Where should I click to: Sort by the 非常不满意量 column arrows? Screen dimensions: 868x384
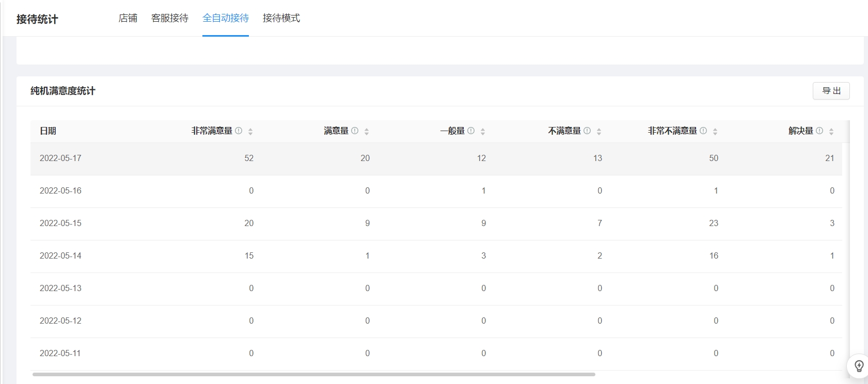click(x=715, y=132)
